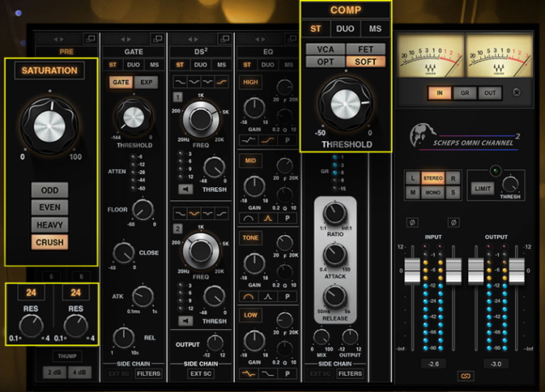Select the narrow bell shape in DS² band 1
Screen dimensions: 545x392
coord(208,83)
